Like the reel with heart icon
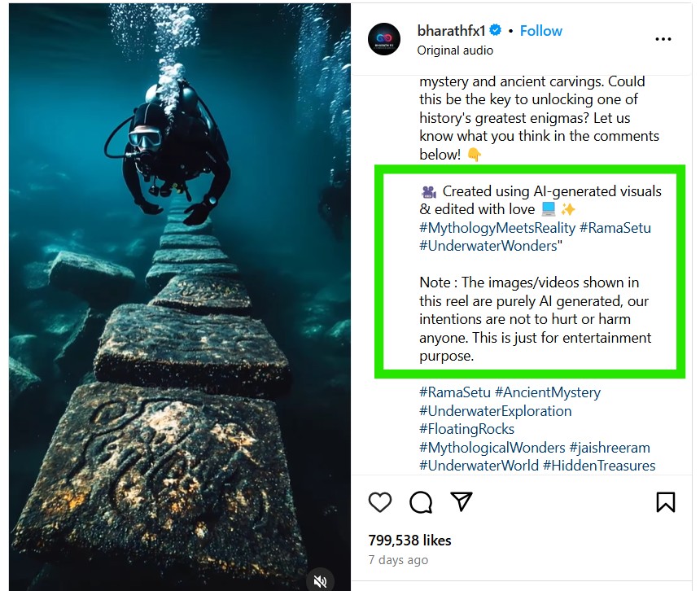Viewport: 700px width, 591px height. click(380, 502)
